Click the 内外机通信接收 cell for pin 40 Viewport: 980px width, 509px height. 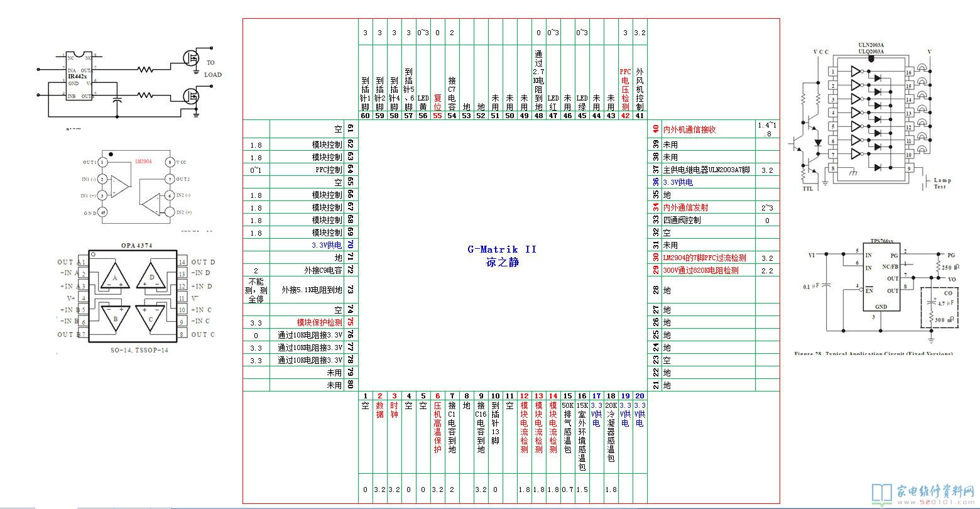point(708,129)
